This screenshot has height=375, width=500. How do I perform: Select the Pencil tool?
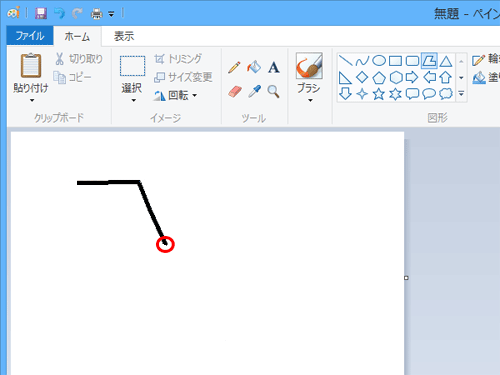[x=234, y=67]
